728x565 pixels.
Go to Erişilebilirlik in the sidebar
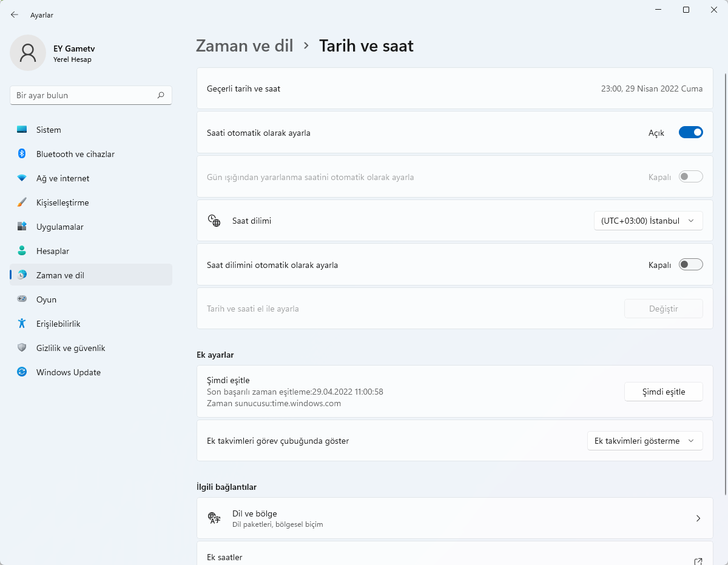[58, 324]
